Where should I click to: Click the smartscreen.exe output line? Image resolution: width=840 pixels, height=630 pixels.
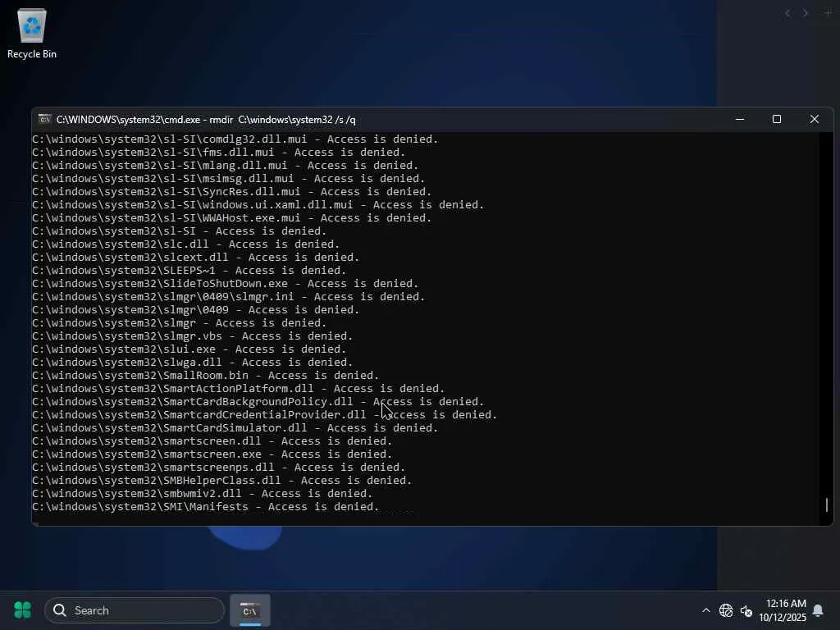click(x=212, y=454)
